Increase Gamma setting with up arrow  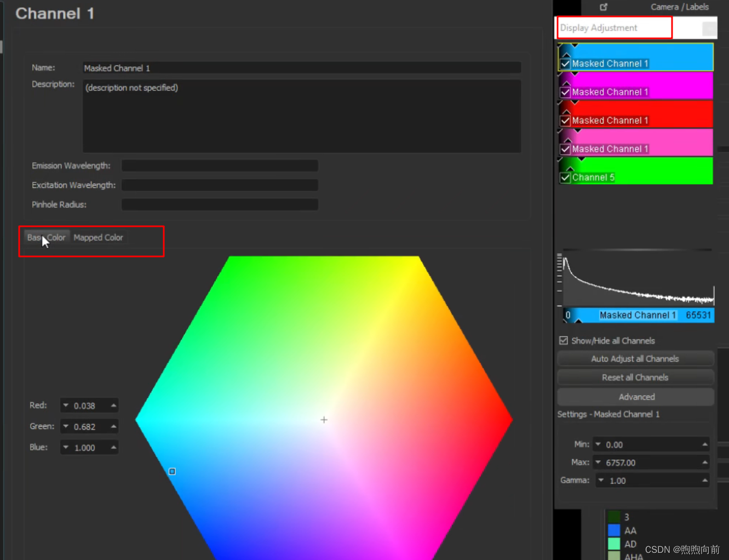tap(705, 481)
